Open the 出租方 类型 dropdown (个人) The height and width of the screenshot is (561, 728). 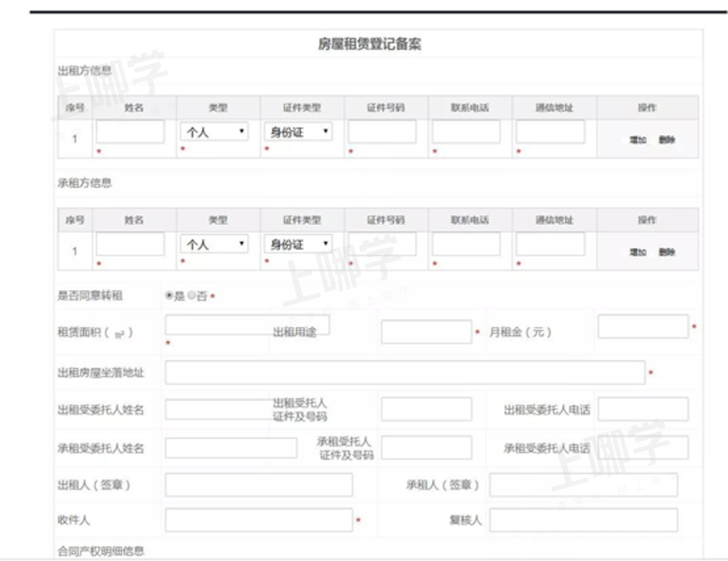(215, 131)
